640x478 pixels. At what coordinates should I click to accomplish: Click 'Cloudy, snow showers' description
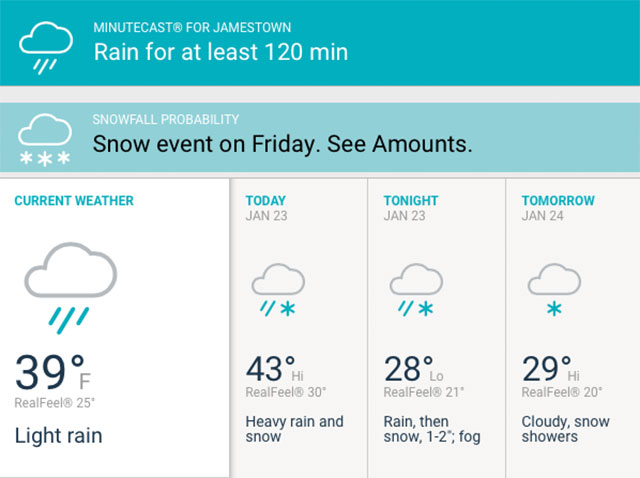[x=565, y=429]
